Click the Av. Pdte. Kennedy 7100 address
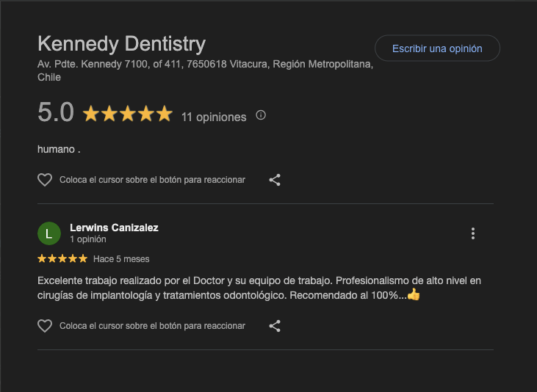 (x=205, y=65)
